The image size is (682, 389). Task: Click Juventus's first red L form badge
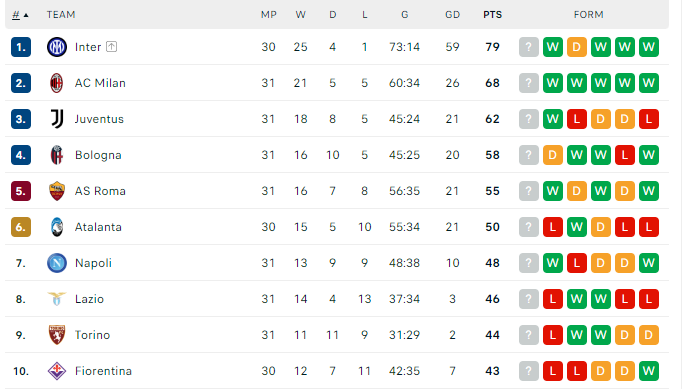point(577,119)
